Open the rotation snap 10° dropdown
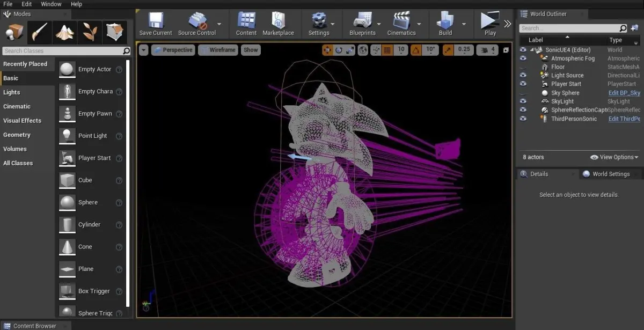This screenshot has height=330, width=644. (x=430, y=50)
